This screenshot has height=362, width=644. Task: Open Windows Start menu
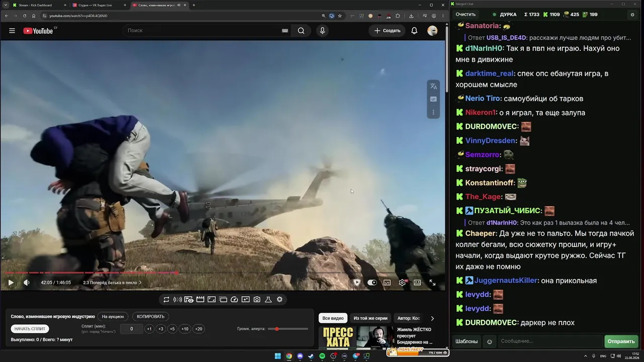point(278,356)
